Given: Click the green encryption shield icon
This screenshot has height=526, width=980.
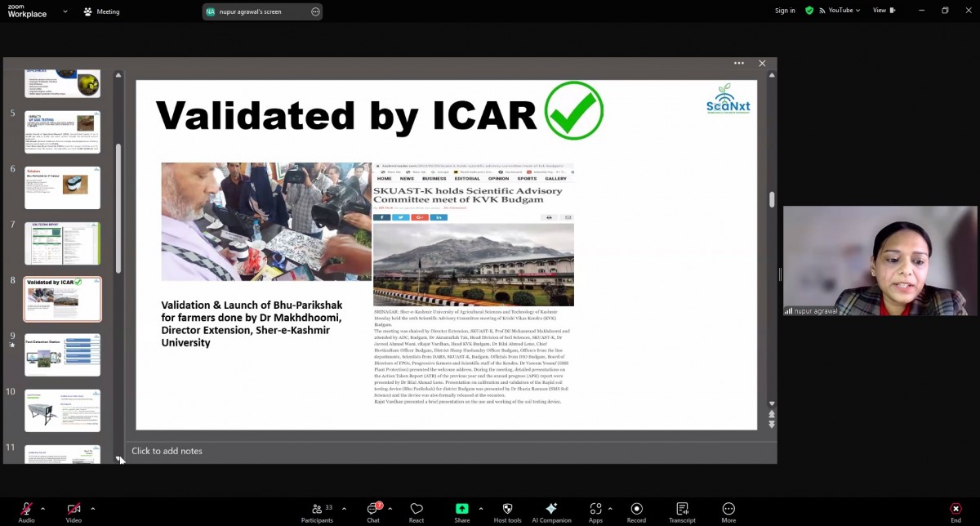Looking at the screenshot, I should tap(809, 11).
